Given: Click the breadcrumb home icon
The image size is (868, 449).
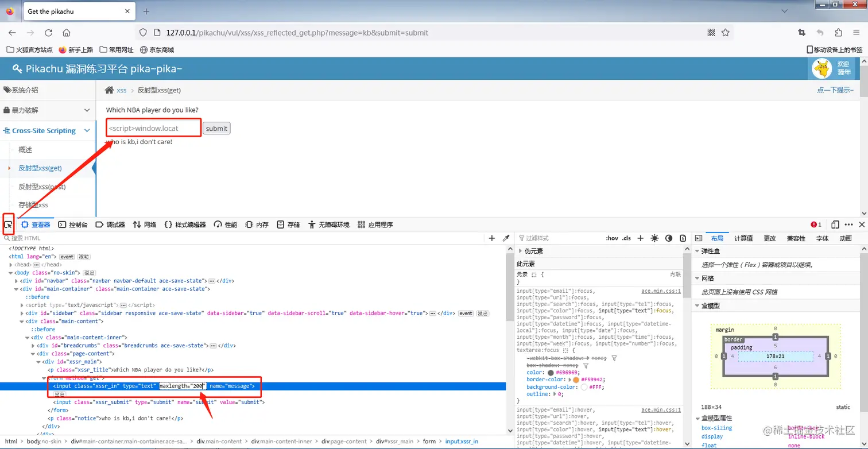Looking at the screenshot, I should (x=109, y=90).
